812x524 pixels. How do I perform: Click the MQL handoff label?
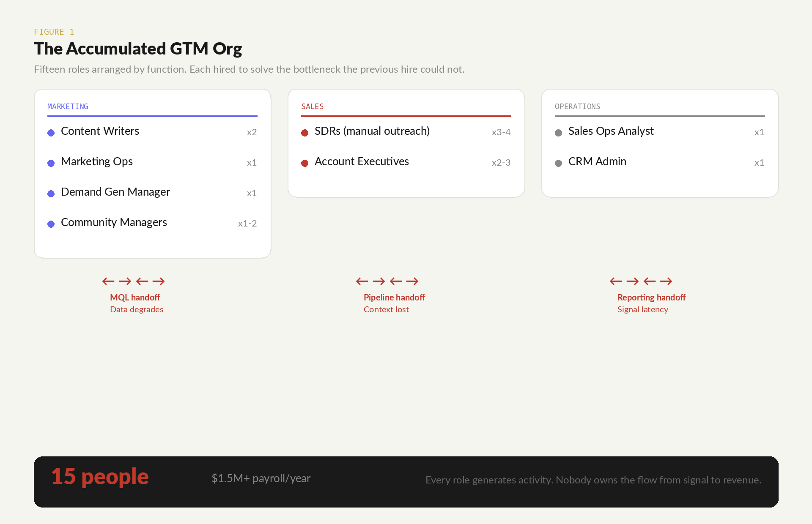[x=135, y=297]
